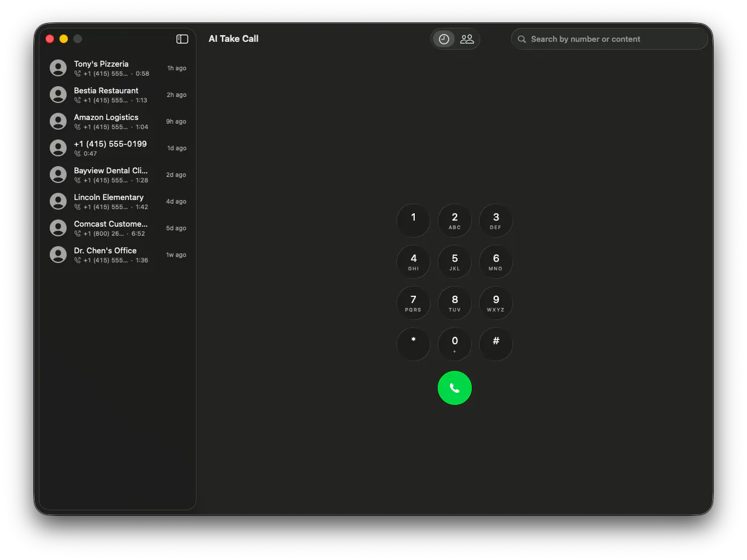
Task: Dial digit 4 GHI on the keypad
Action: pos(414,262)
